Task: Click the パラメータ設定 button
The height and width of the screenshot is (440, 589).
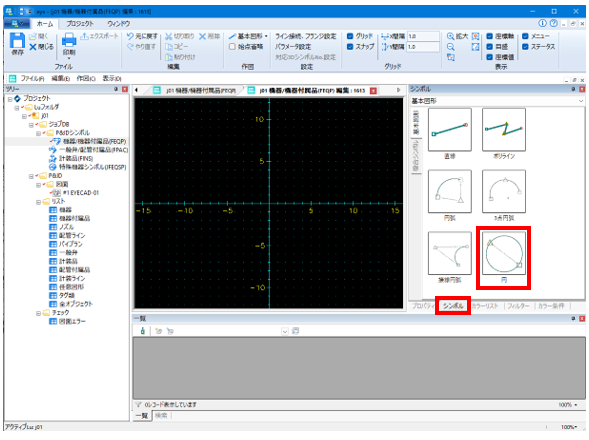Action: tap(293, 47)
